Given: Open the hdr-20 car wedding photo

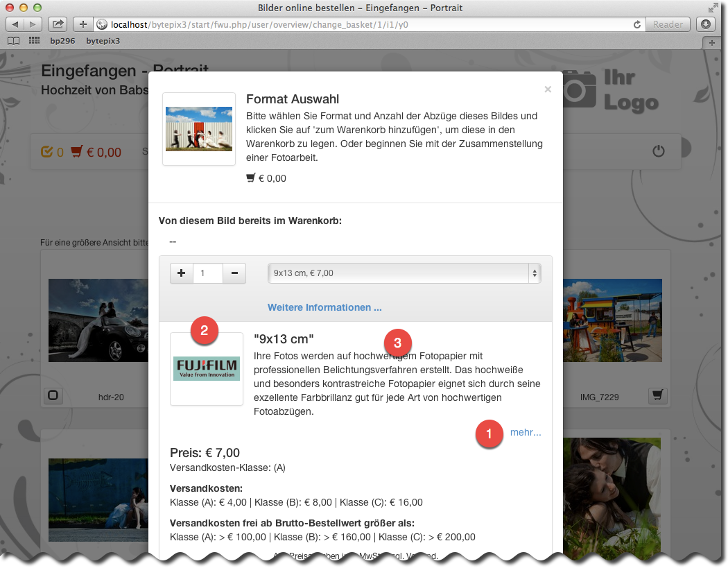Looking at the screenshot, I should click(98, 320).
